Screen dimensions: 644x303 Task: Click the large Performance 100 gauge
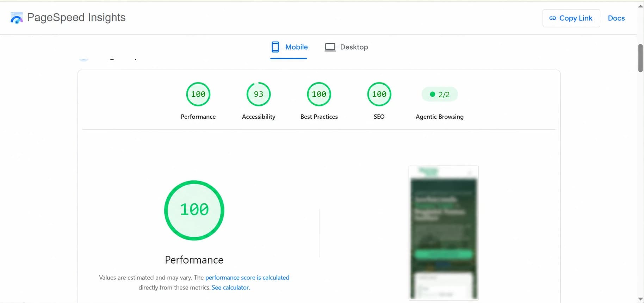click(194, 210)
